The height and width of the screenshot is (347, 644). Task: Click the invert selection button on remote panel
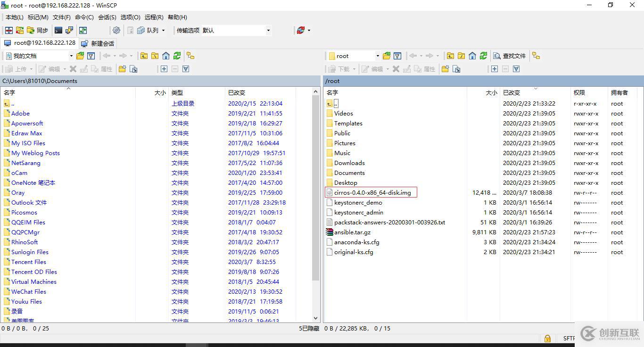515,69
